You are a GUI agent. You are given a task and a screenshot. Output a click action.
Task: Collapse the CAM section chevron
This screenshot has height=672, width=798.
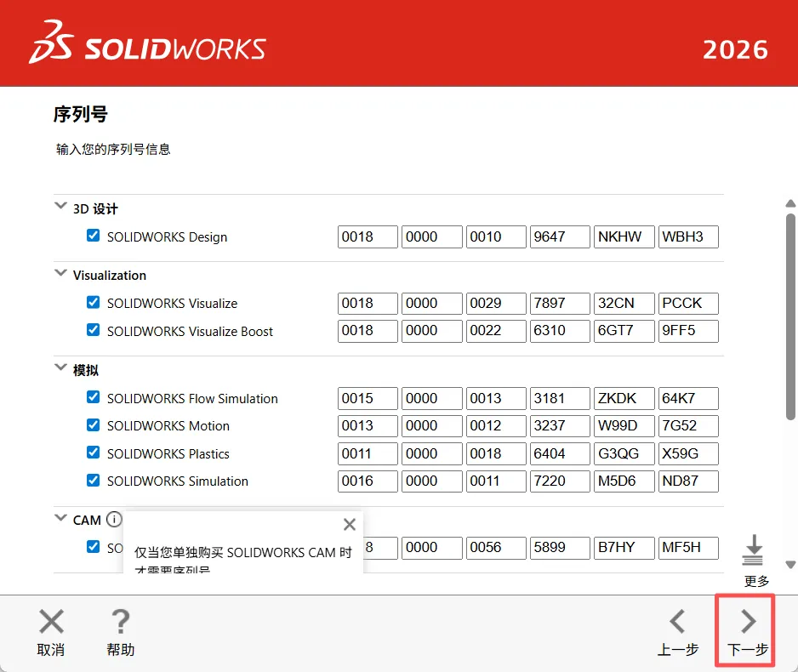point(60,518)
